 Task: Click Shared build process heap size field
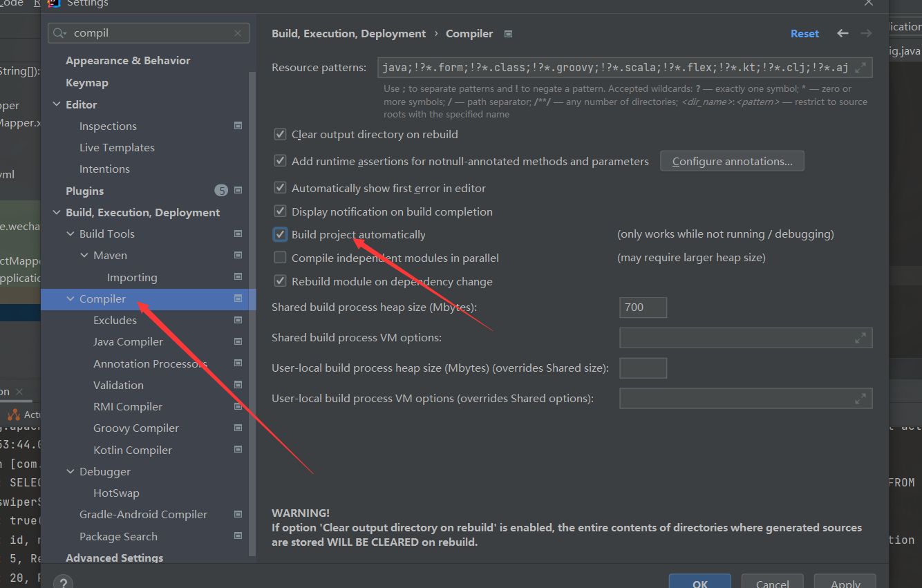(643, 307)
